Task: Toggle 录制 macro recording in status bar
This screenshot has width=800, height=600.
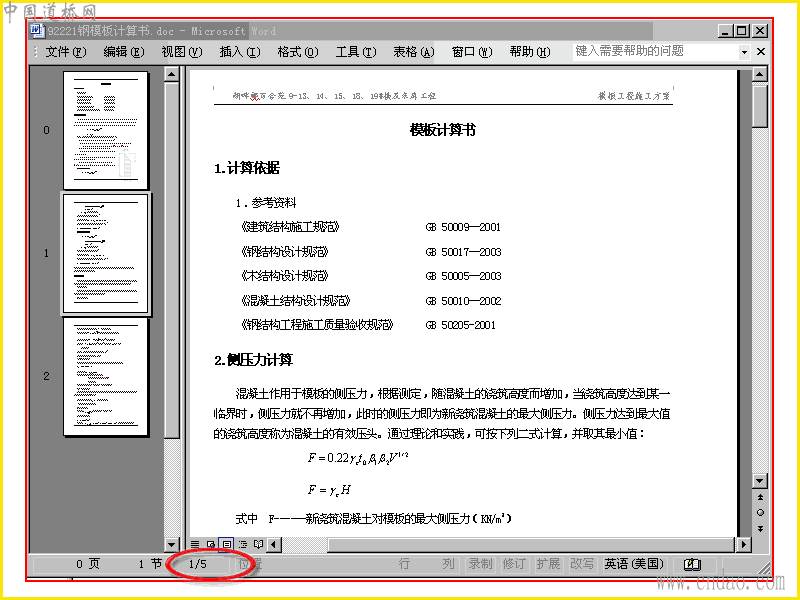Action: pyautogui.click(x=480, y=564)
